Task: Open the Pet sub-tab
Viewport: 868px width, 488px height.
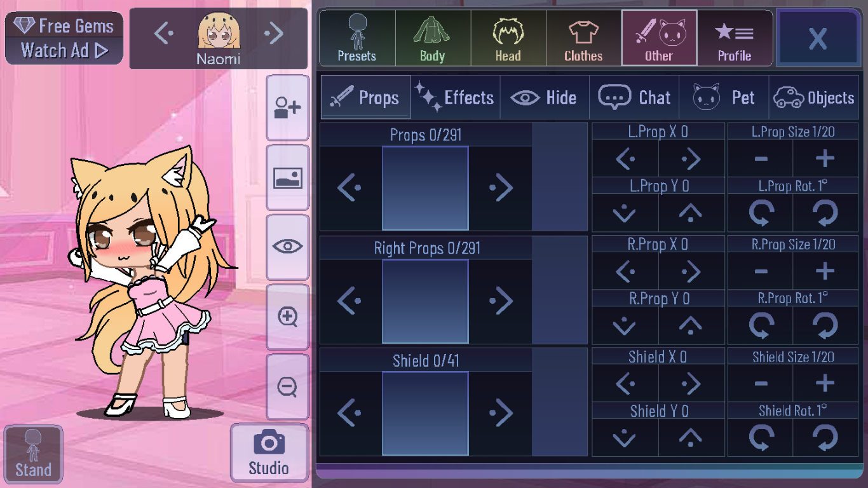Action: [724, 98]
